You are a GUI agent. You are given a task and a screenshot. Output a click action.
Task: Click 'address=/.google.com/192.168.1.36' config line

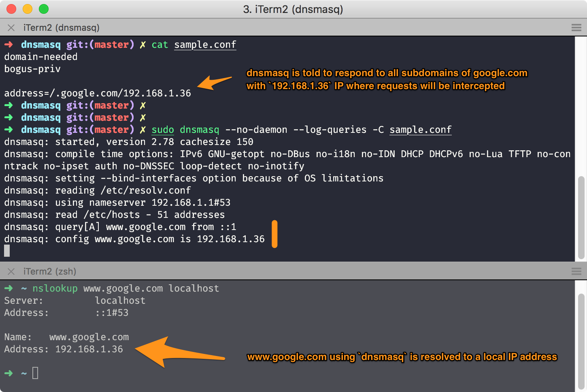coord(98,93)
